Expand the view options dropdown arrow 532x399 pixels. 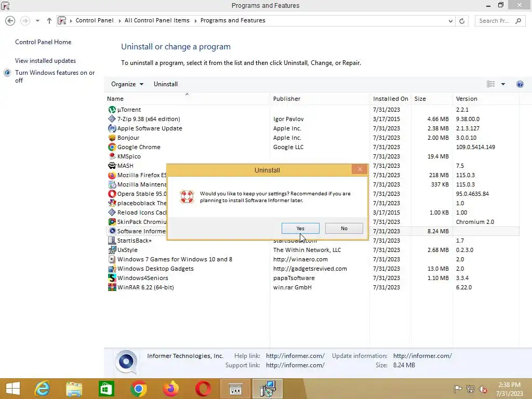point(503,84)
